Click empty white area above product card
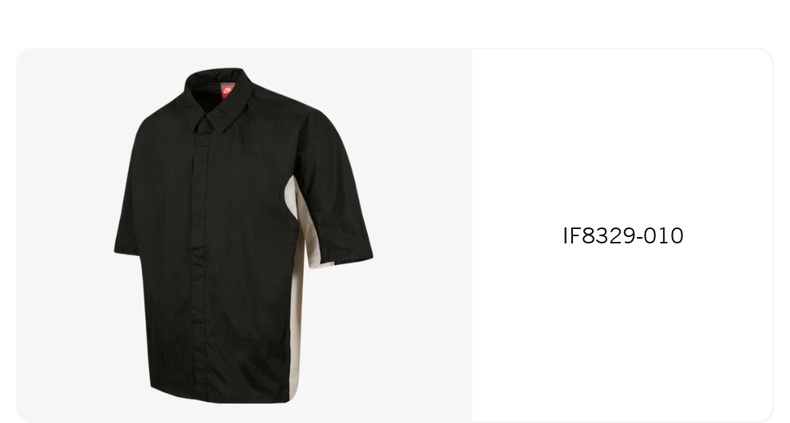Viewport: 790px width, 423px height. (395, 23)
